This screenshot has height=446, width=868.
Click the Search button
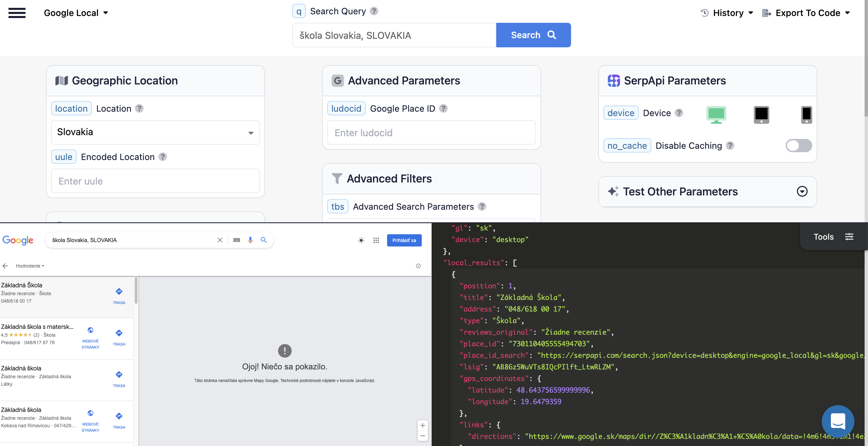[533, 35]
